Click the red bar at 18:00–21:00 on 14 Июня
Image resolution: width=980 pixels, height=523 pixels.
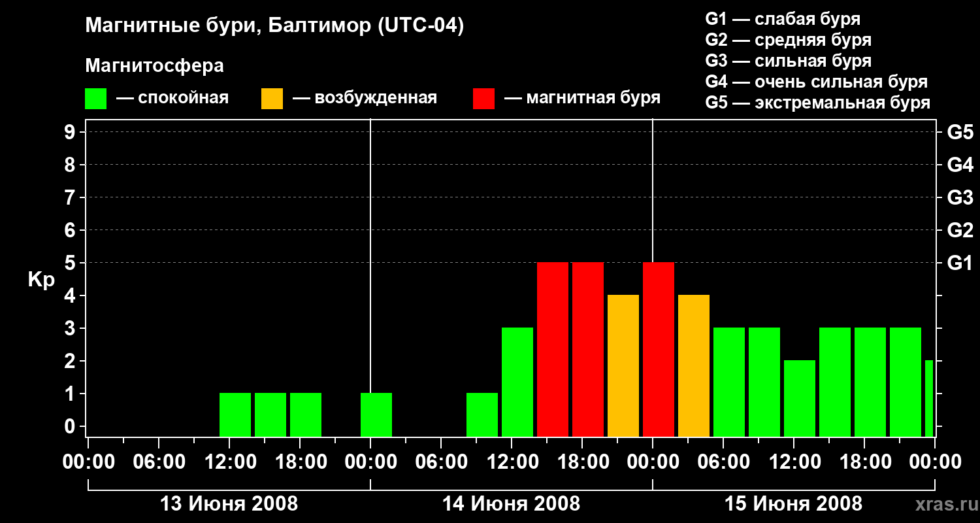pyautogui.click(x=588, y=349)
